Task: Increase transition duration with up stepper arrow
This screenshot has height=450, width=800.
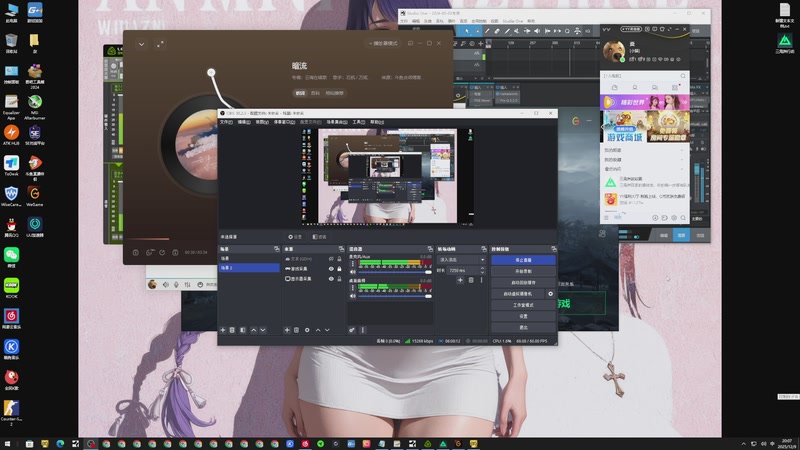Action: (482, 268)
